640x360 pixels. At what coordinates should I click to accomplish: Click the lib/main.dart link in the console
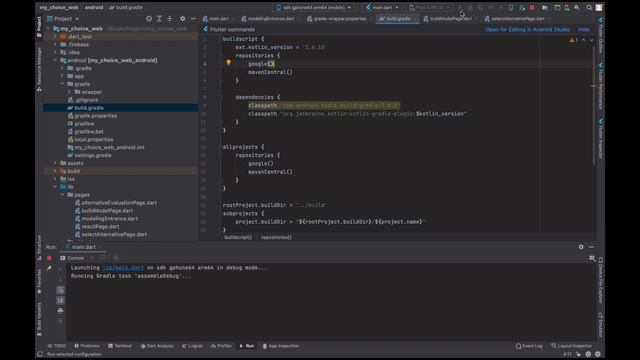click(x=123, y=268)
